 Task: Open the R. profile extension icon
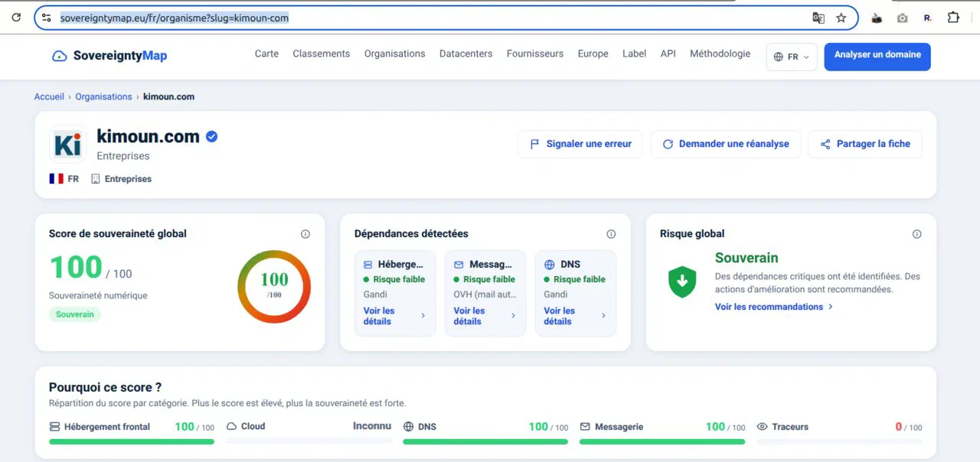[x=928, y=18]
